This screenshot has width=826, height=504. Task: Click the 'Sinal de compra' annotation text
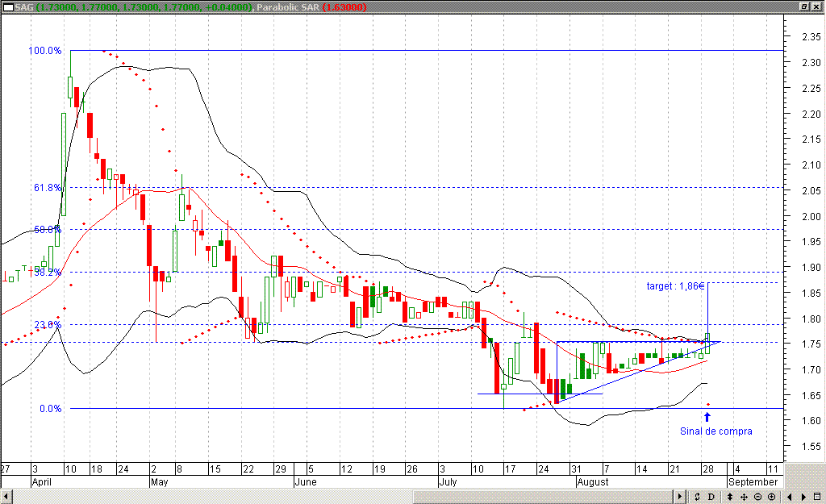click(x=716, y=431)
